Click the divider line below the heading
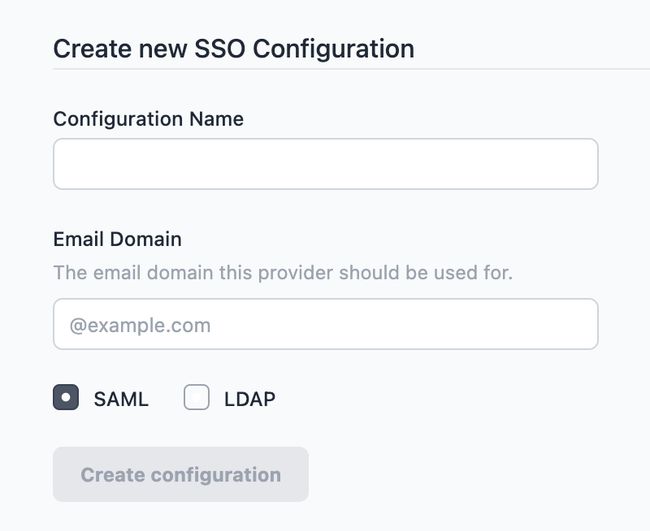The width and height of the screenshot is (650, 531). tap(350, 69)
